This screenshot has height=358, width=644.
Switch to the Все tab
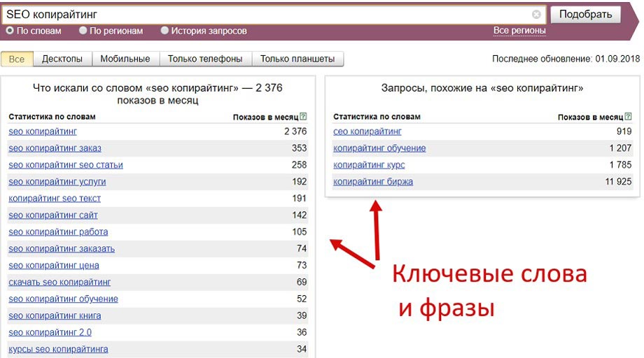click(17, 59)
